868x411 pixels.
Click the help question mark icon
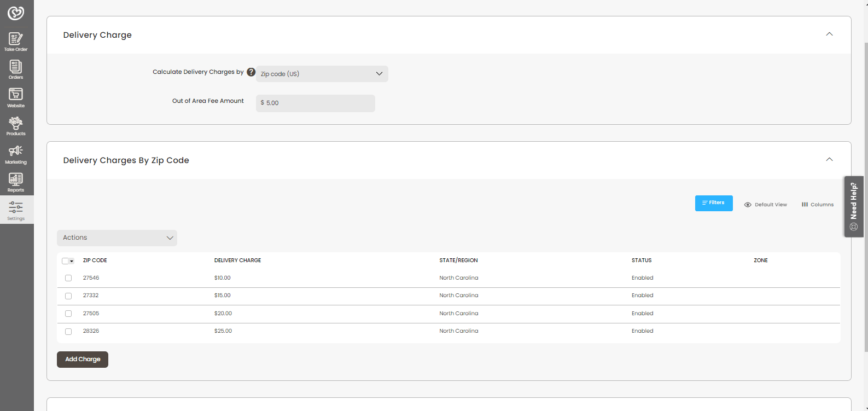click(x=251, y=72)
